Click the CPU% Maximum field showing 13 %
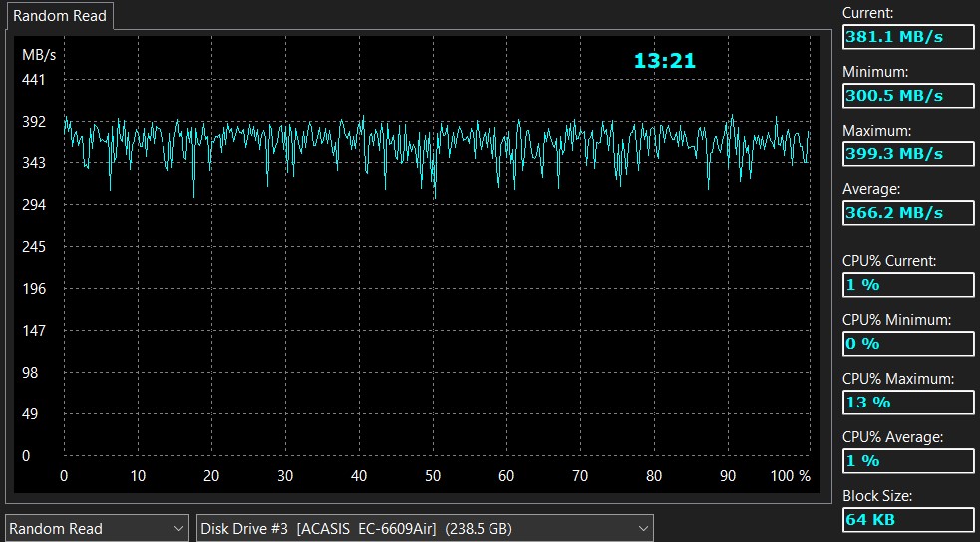This screenshot has height=542, width=980. point(907,403)
